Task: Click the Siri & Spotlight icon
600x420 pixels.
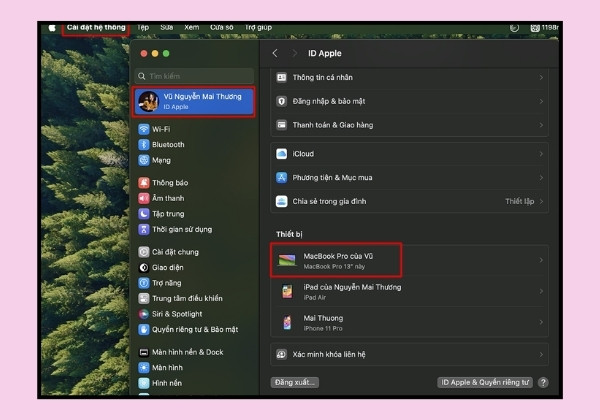Action: coord(143,314)
